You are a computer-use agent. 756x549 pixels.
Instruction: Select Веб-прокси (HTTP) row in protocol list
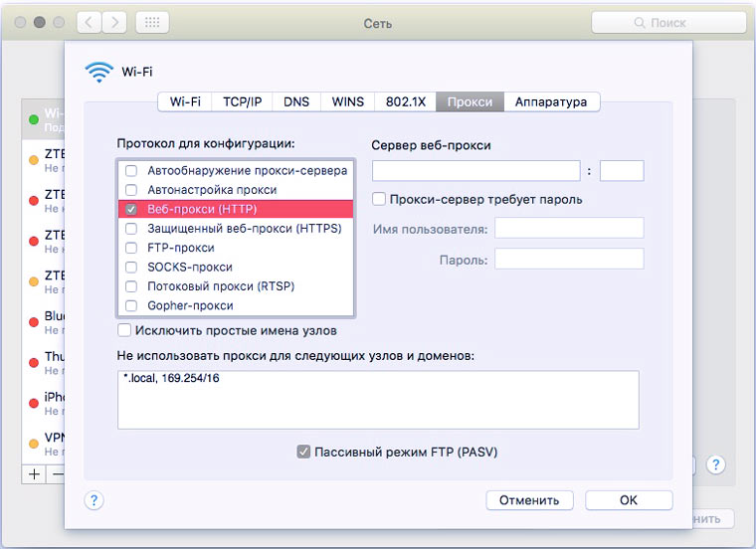coord(236,209)
